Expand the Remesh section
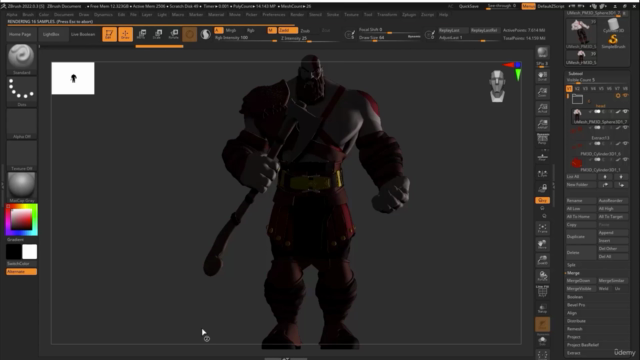 tap(575, 329)
